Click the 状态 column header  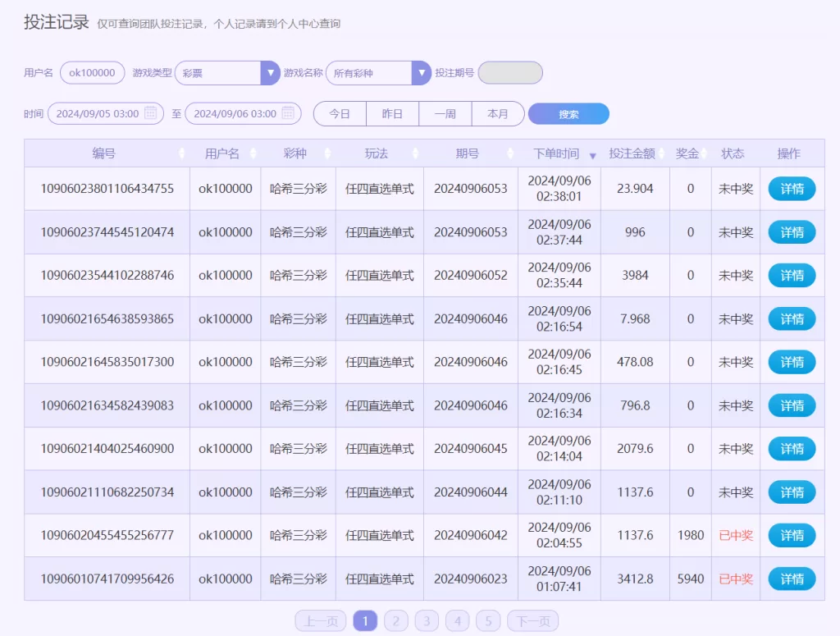733,153
